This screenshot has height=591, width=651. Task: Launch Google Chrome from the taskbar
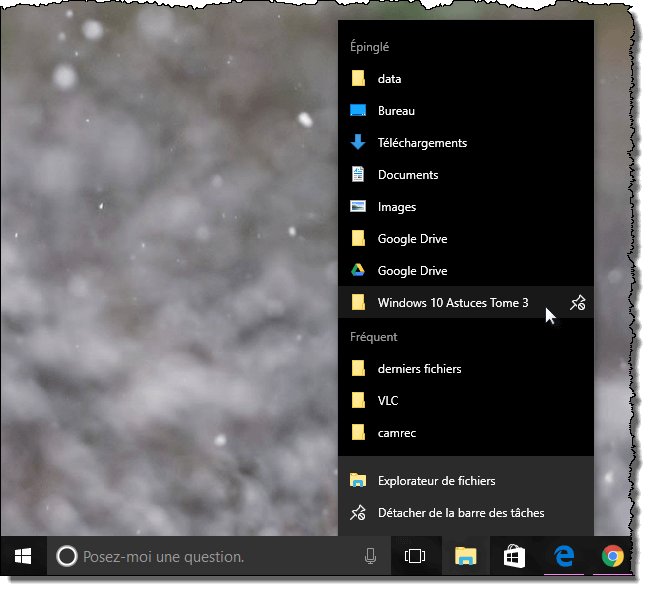(612, 556)
